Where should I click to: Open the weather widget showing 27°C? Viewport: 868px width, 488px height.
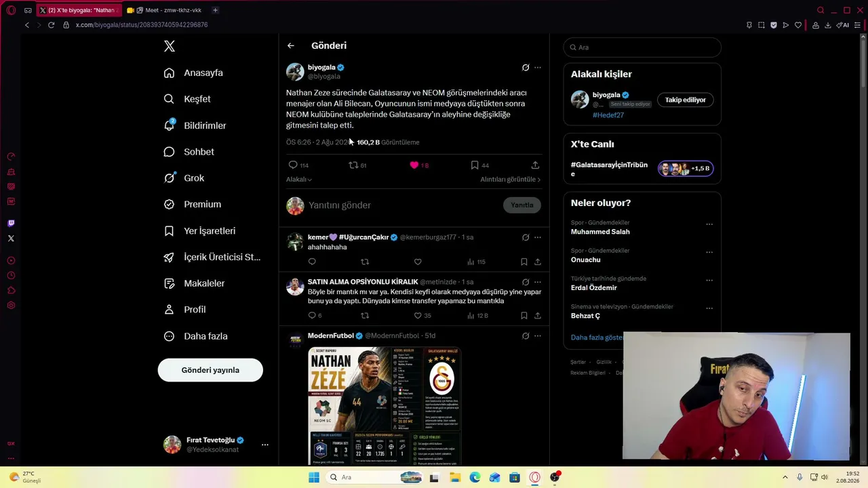[x=25, y=477]
